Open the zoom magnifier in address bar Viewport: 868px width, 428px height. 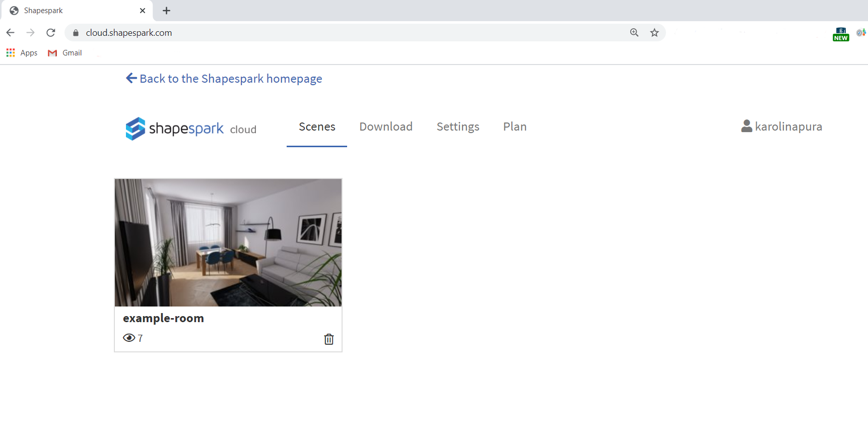tap(634, 33)
